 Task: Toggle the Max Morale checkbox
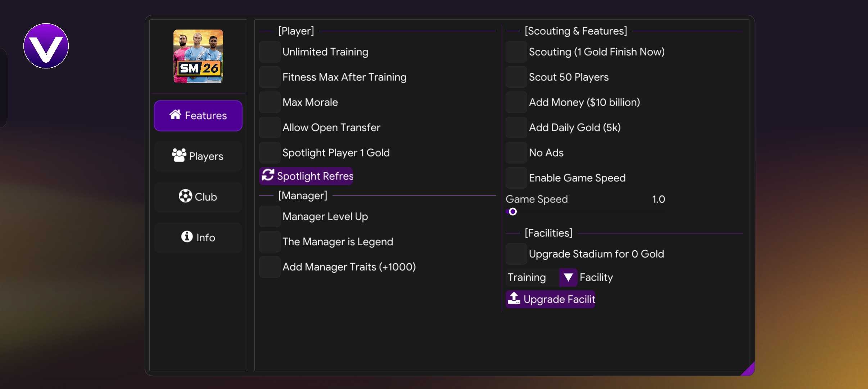tap(270, 102)
